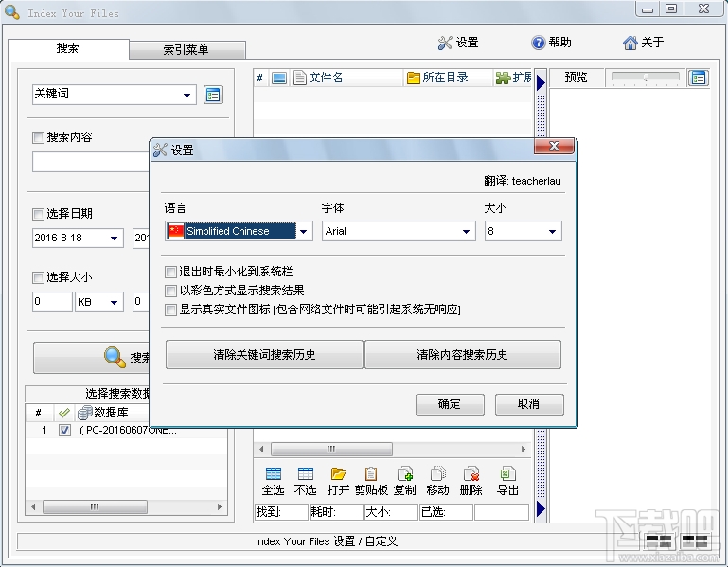Image resolution: width=728 pixels, height=567 pixels.
Task: Click 清除关键词搜索历史 button
Action: 264,355
